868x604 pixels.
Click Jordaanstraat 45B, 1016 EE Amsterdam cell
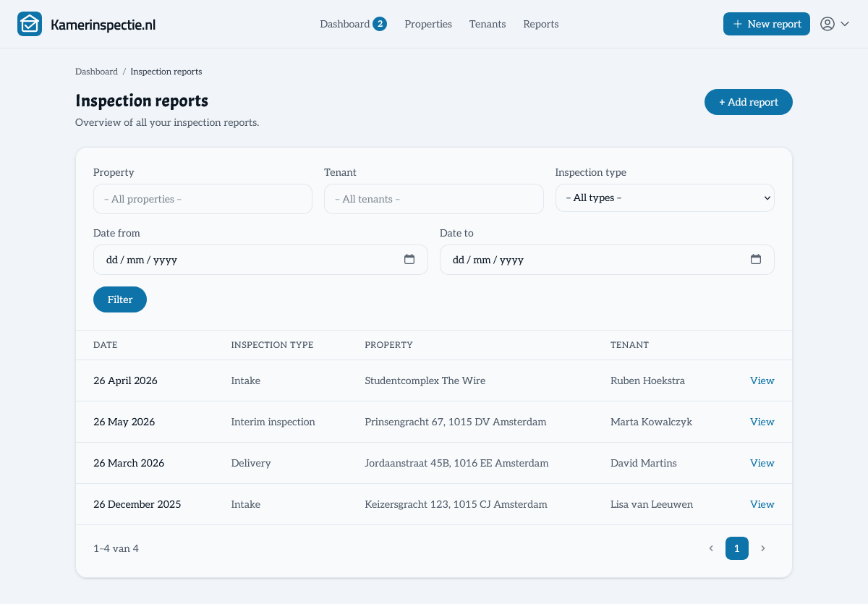coord(456,463)
